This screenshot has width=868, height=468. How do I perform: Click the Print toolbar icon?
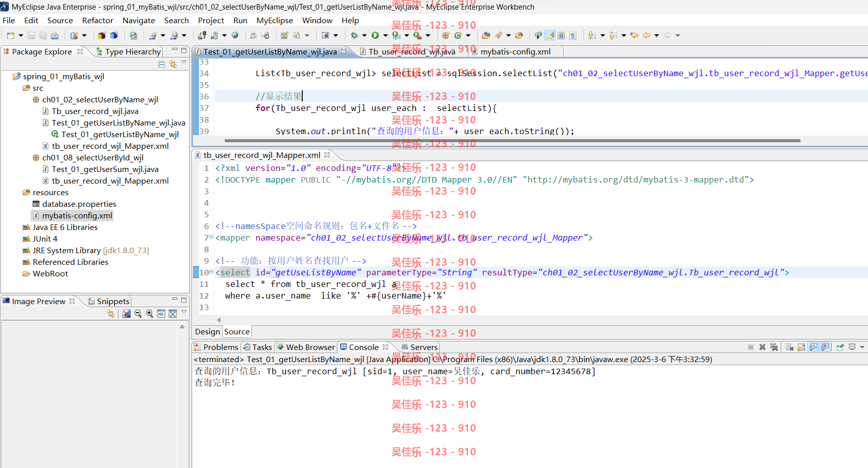pyautogui.click(x=54, y=35)
